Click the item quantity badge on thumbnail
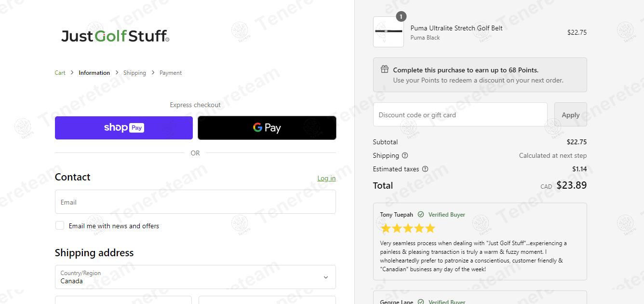644x304 pixels. tap(401, 17)
